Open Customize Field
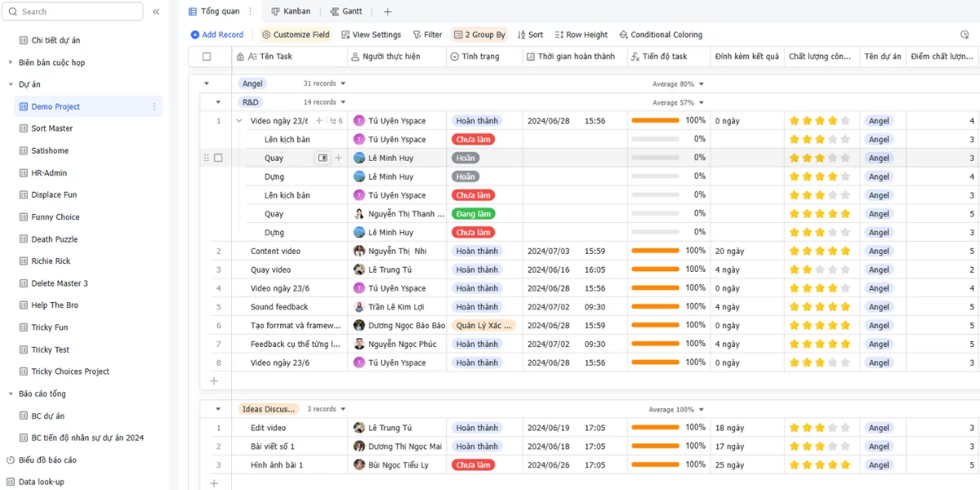Screen dimensions: 980x490 tap(296, 35)
